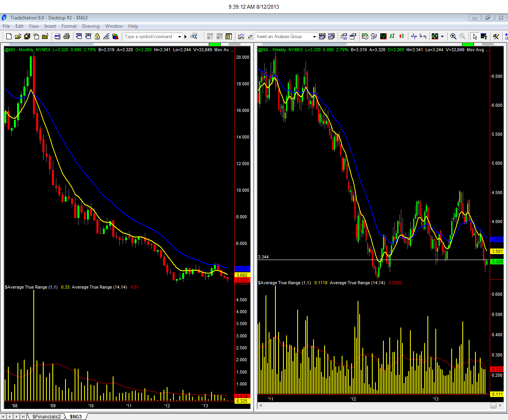Click the @NG - Weekly chart title text
The image size is (508, 420).
272,50
